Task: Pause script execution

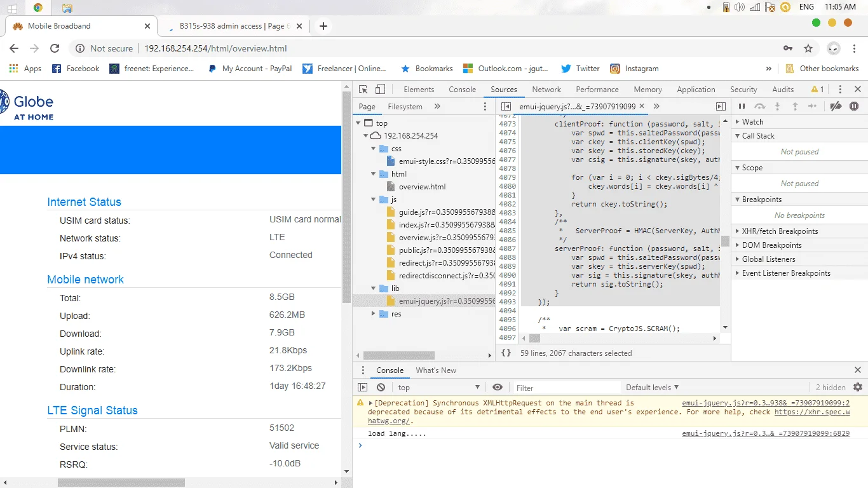Action: click(x=742, y=107)
